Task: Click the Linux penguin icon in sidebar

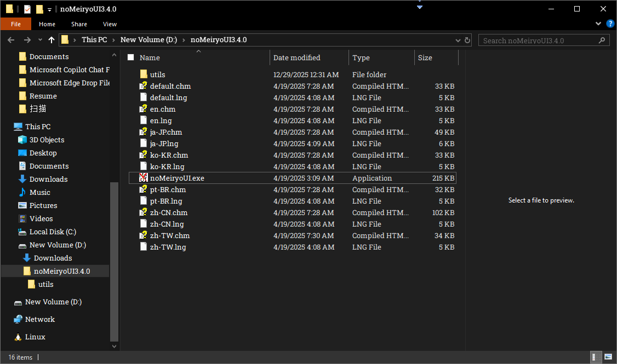Action: [18, 337]
